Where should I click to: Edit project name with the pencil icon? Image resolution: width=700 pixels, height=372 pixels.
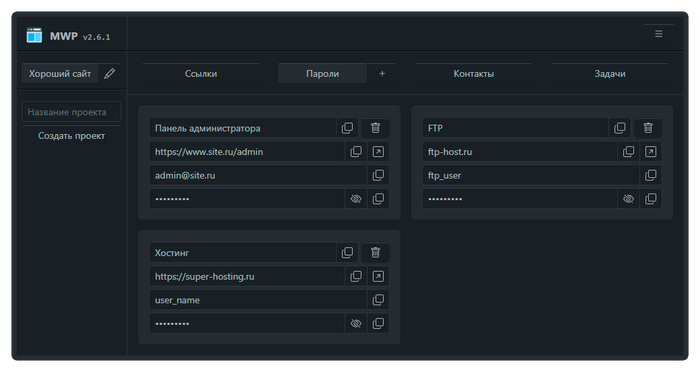pos(109,74)
